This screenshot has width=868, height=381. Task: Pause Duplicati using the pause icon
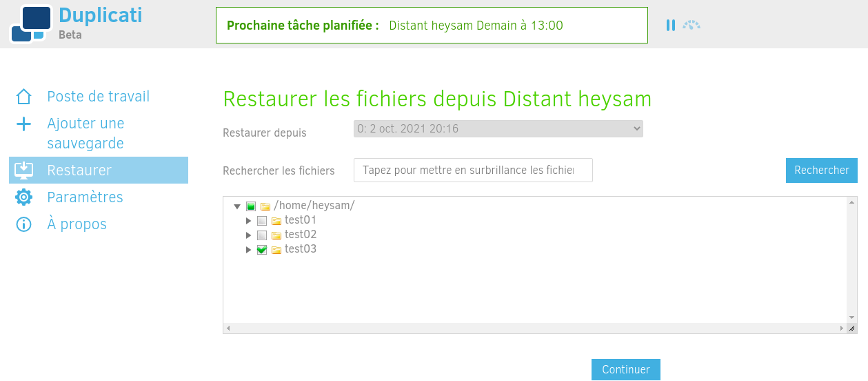(x=671, y=26)
